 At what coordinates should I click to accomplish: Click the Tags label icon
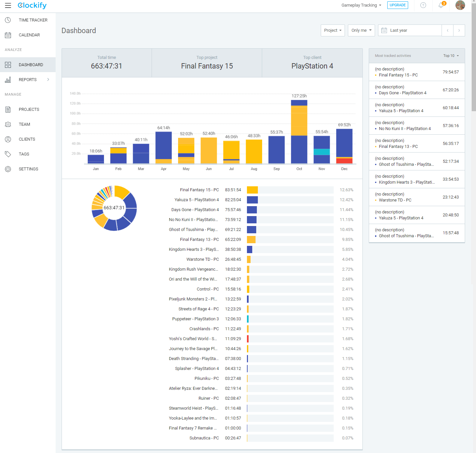(x=8, y=154)
